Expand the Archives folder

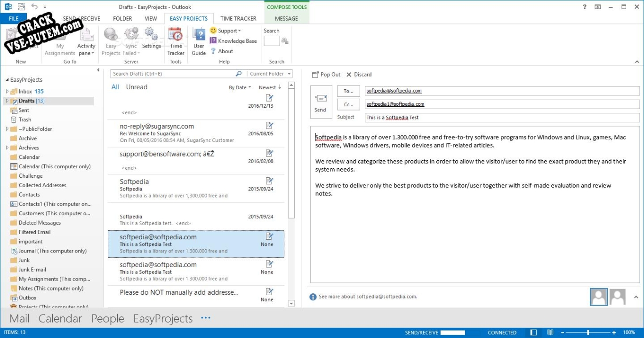tap(7, 148)
